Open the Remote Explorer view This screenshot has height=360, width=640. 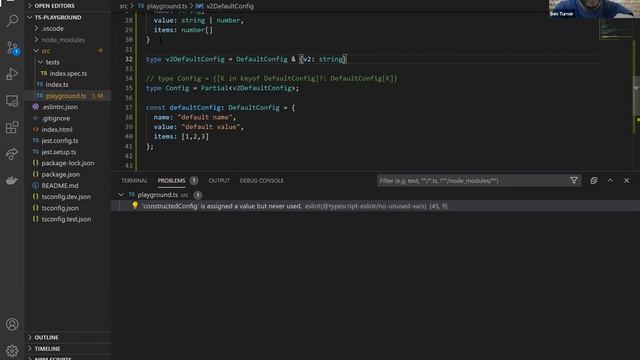(x=12, y=101)
